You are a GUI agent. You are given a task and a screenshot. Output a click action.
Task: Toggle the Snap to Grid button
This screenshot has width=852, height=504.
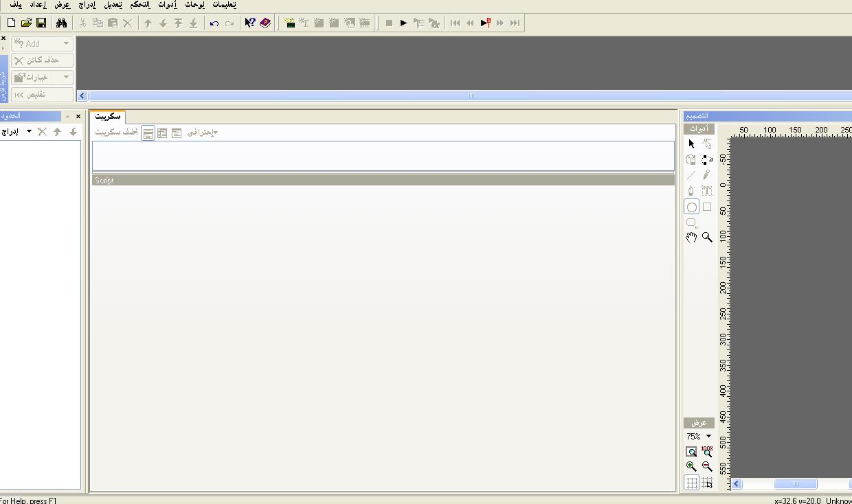coord(707,483)
